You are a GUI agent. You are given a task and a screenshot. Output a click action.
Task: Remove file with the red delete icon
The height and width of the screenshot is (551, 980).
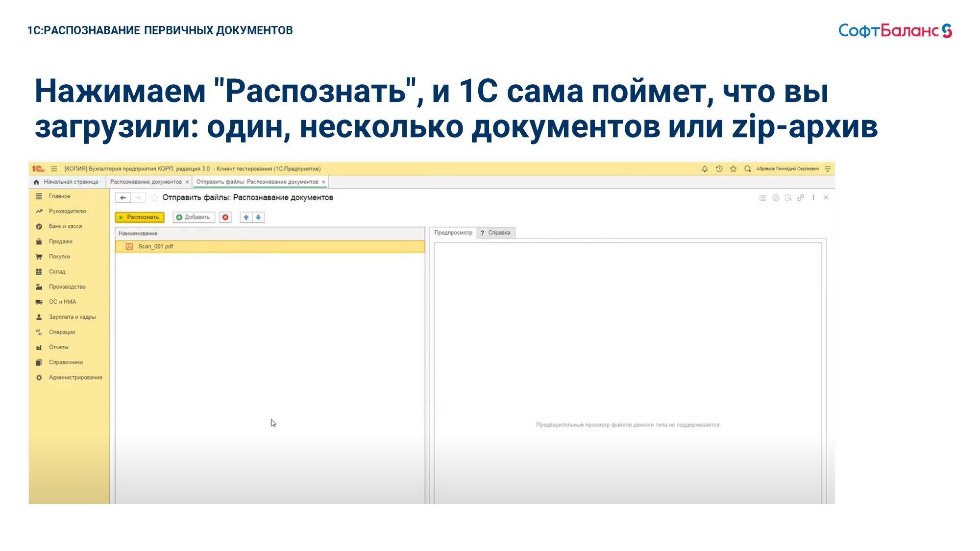[225, 217]
